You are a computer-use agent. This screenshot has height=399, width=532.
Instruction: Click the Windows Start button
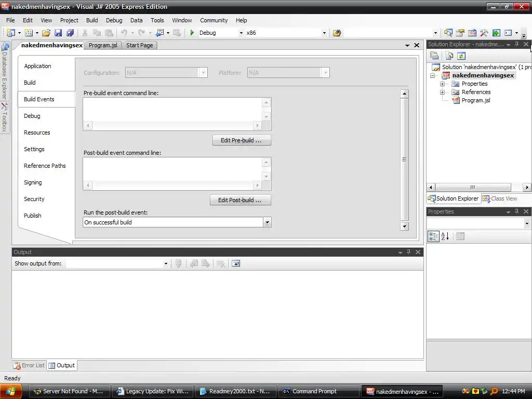tap(11, 391)
